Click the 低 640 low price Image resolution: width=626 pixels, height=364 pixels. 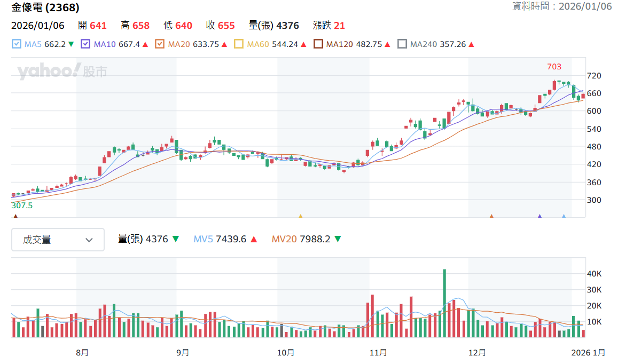pos(178,26)
